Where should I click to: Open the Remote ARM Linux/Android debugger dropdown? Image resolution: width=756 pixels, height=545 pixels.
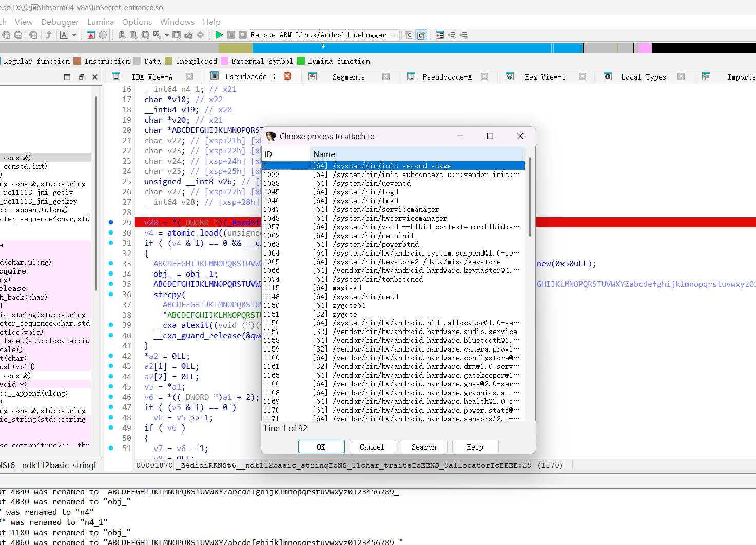[394, 35]
